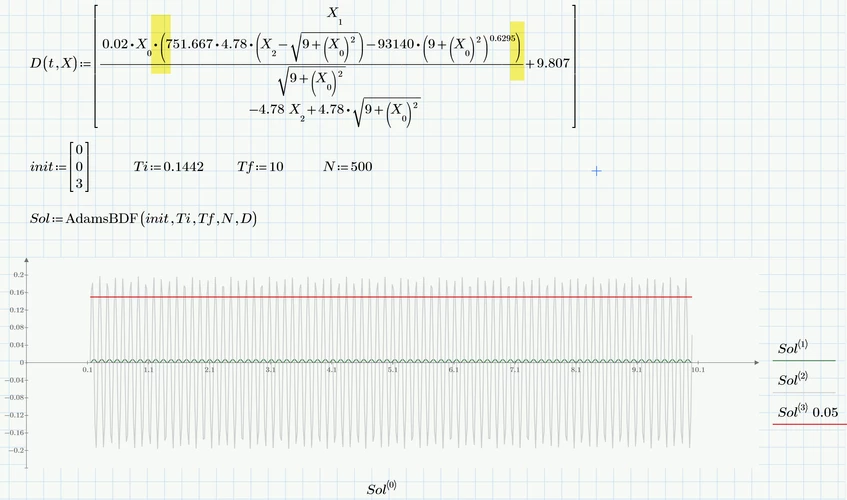Click the denominator square root expression

[312, 81]
